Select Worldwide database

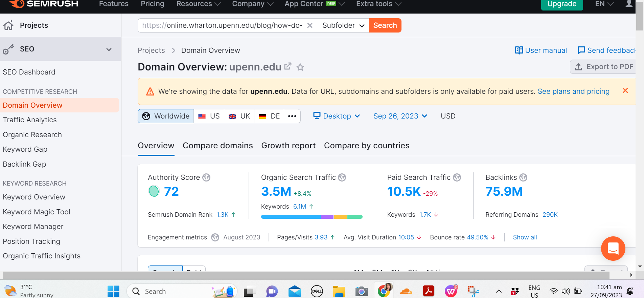(166, 116)
